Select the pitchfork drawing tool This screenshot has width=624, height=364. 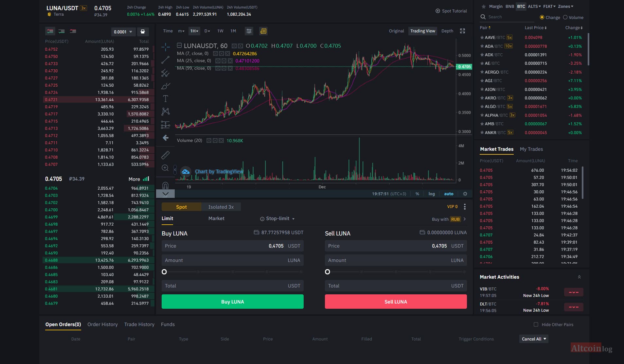click(x=166, y=73)
